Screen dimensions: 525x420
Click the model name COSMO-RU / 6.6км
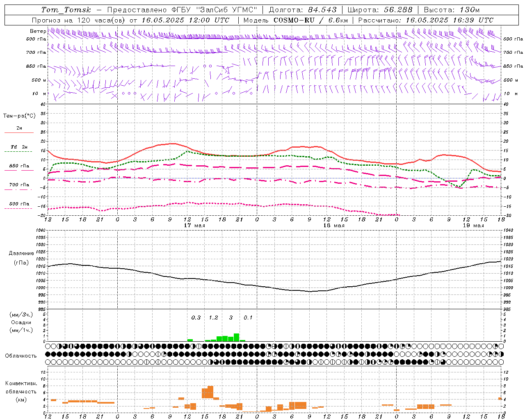click(x=311, y=20)
